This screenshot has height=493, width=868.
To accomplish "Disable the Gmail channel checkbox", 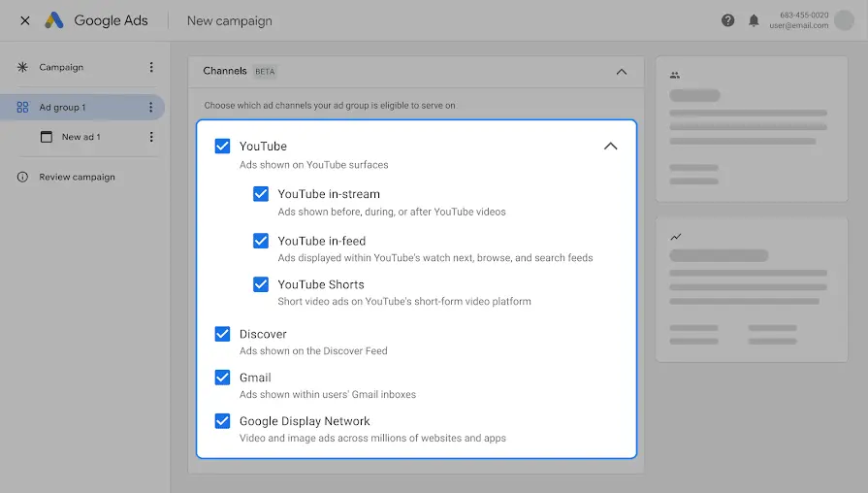I will coord(222,378).
